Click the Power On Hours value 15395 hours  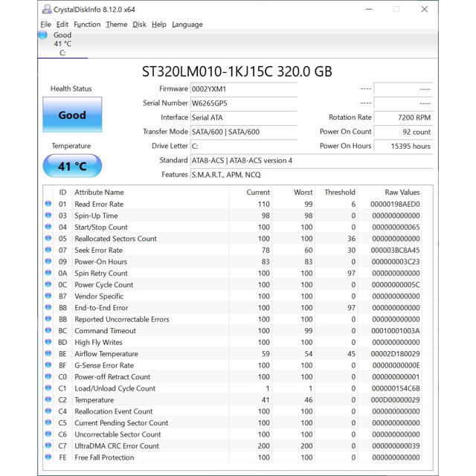pyautogui.click(x=403, y=146)
